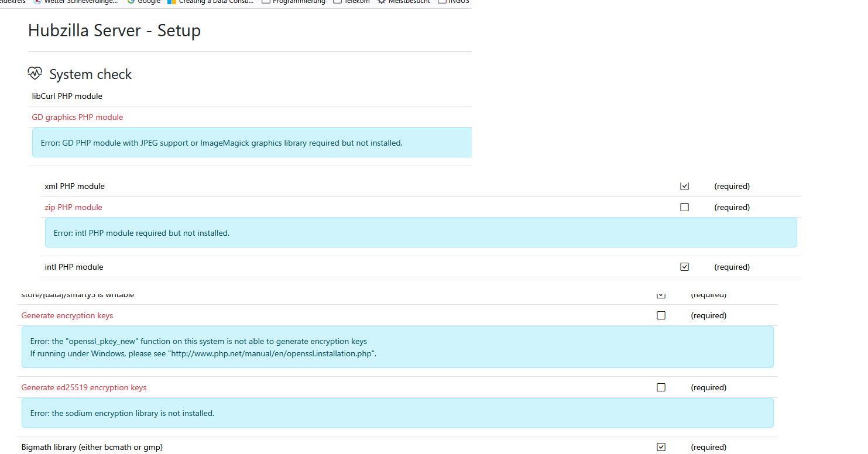Click the System check heartbeat icon
The width and height of the screenshot is (868, 454).
pos(35,74)
